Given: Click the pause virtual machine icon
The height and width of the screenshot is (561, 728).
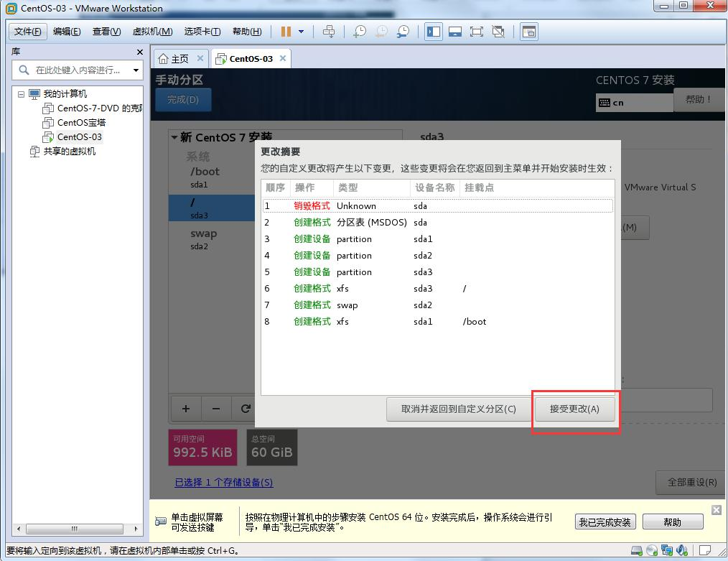Looking at the screenshot, I should point(286,32).
